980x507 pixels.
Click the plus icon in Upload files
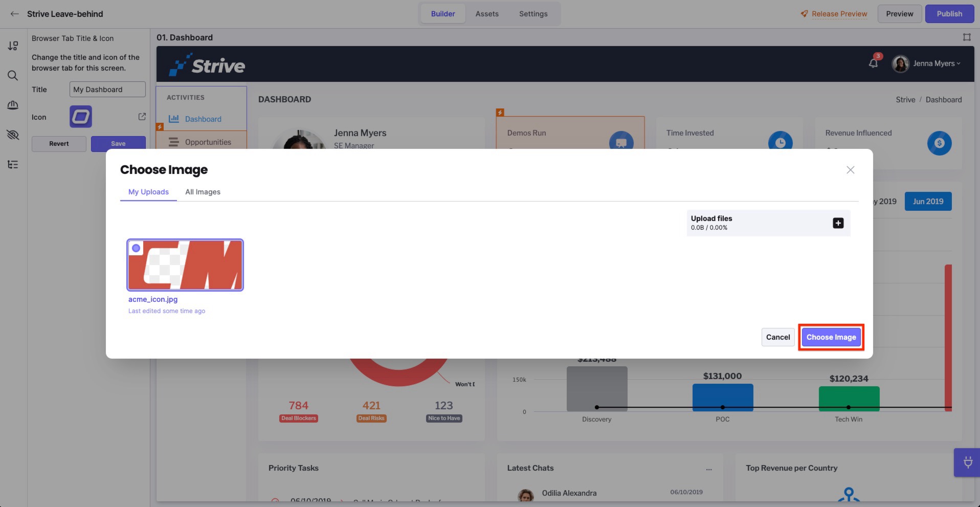pos(838,223)
